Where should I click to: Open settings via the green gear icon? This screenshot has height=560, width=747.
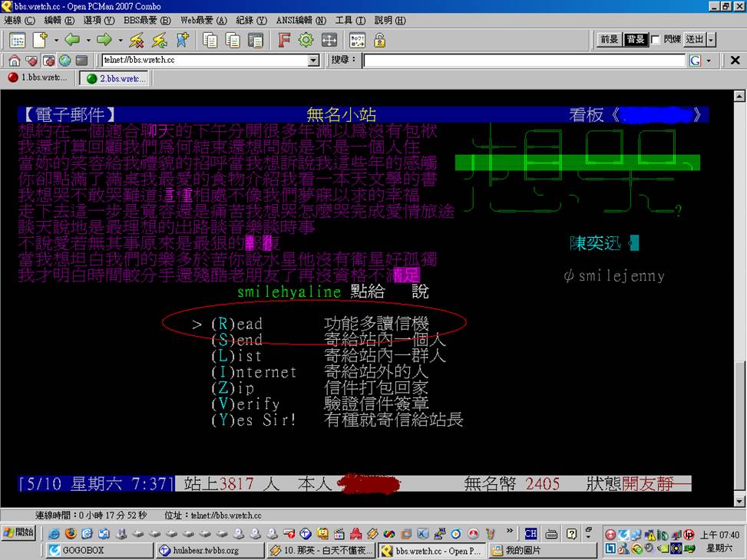pos(306,40)
